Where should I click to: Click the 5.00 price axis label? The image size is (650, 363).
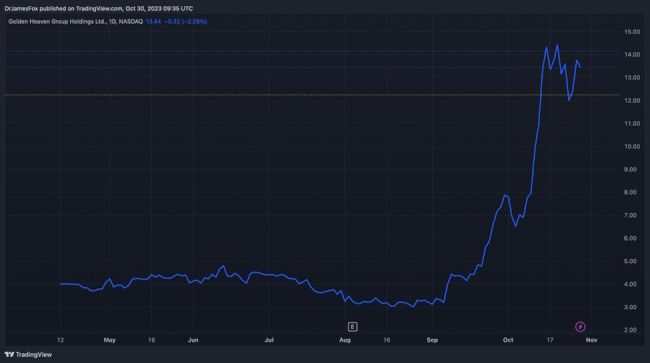click(630, 261)
